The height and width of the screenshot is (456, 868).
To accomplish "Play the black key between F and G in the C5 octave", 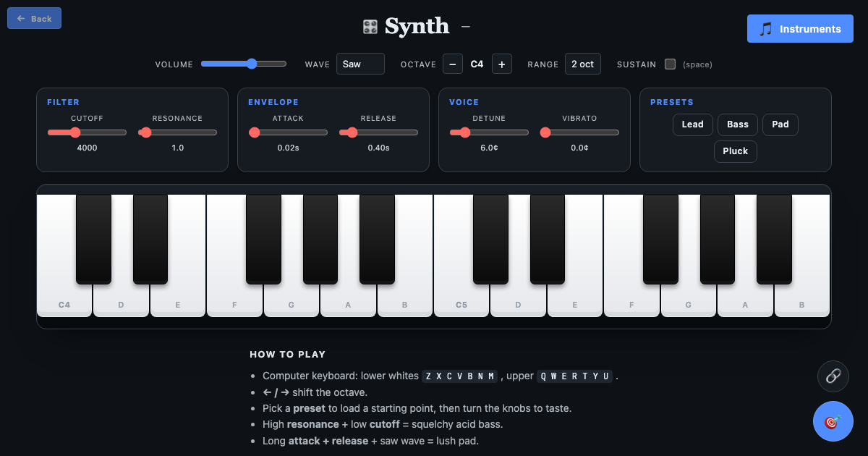I will (661, 239).
